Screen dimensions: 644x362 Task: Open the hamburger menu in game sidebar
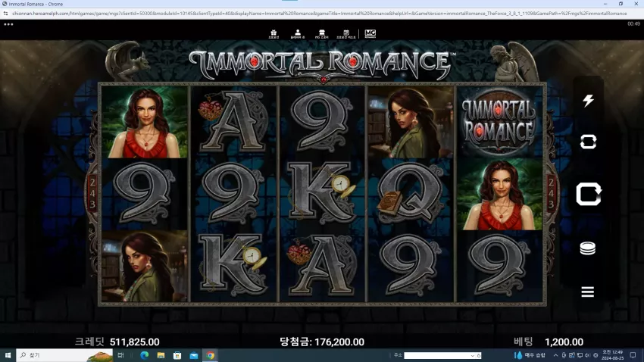click(588, 292)
